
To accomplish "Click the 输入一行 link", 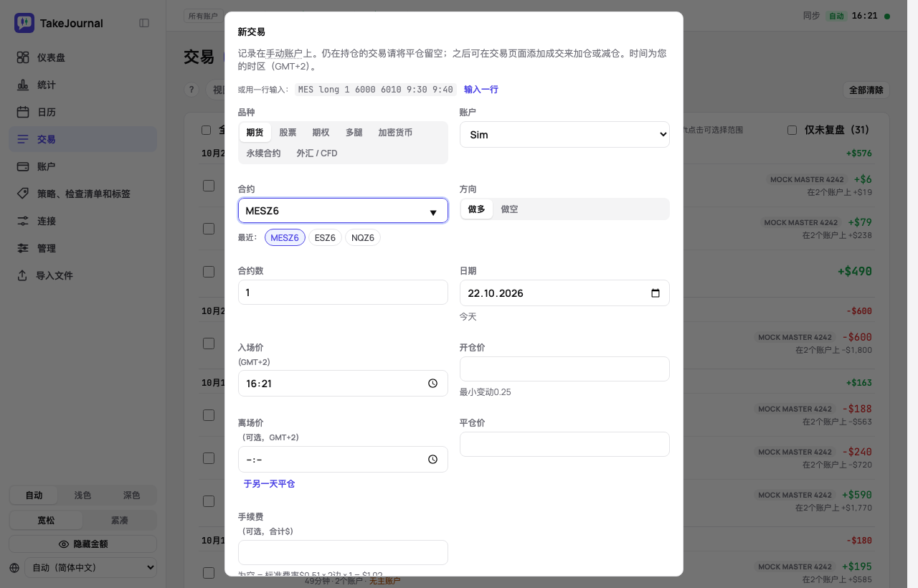I will coord(481,90).
